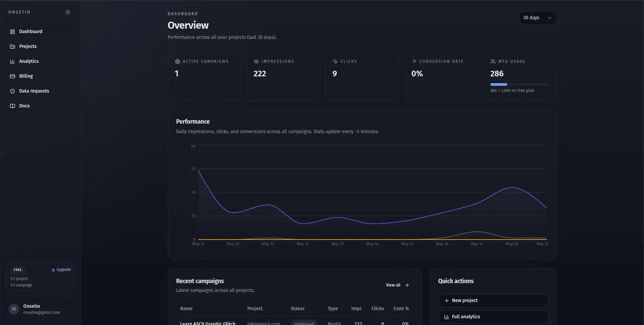Click the Conversion Rate arrow icon

414,61
